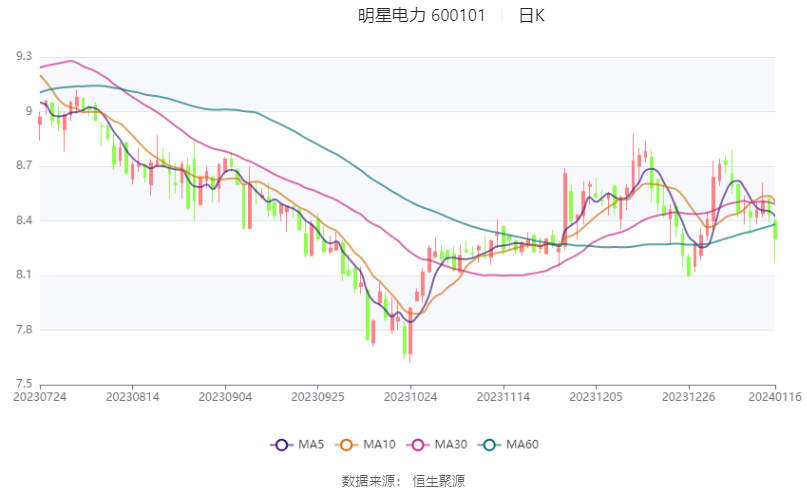This screenshot has width=807, height=491.
Task: Click the MA5 purple legend marker icon
Action: pyautogui.click(x=280, y=444)
